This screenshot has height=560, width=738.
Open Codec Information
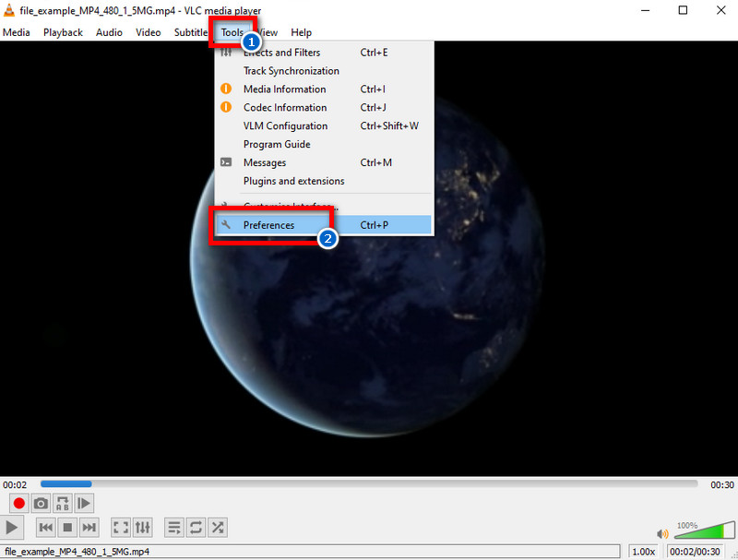coord(324,107)
